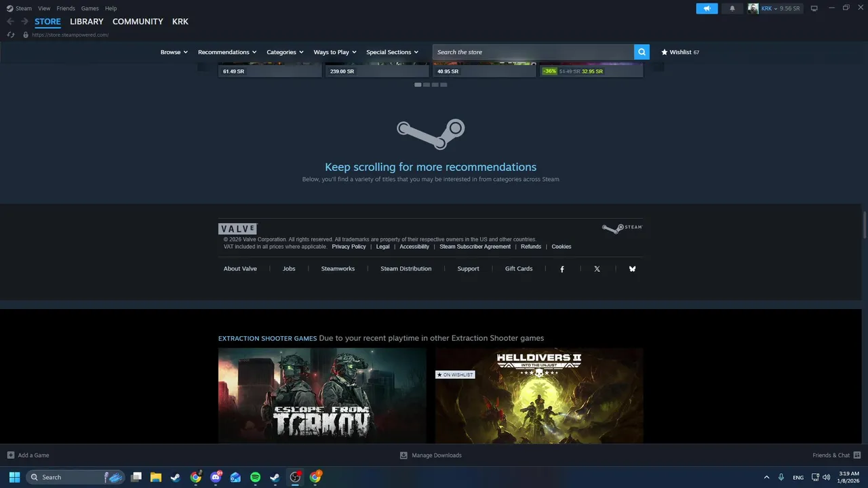The image size is (868, 488).
Task: Switch to the COMMUNITY tab
Action: pyautogui.click(x=138, y=22)
